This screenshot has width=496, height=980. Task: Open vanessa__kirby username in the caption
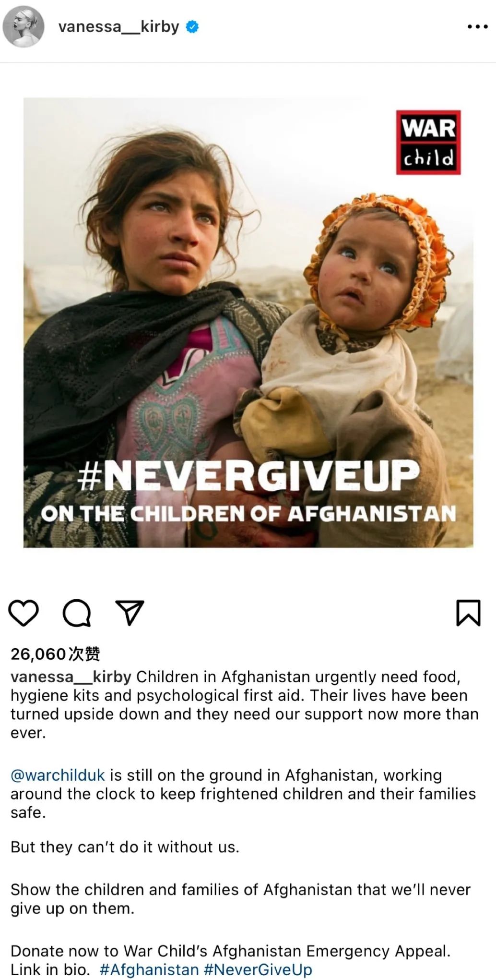(x=71, y=677)
